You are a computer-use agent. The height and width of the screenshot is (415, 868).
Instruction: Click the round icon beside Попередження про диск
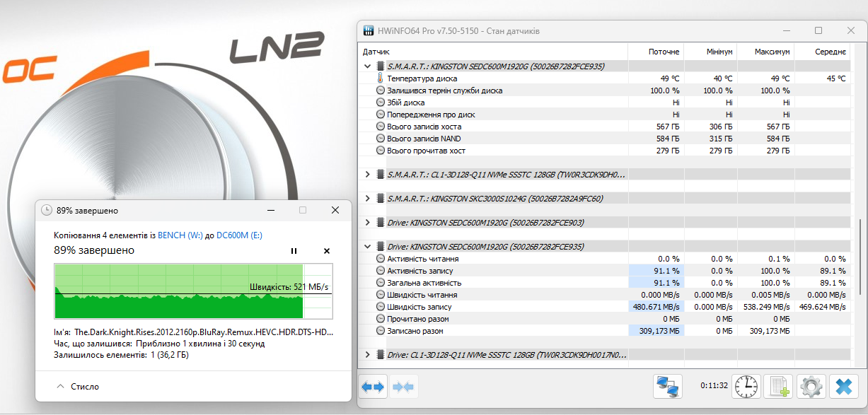(x=381, y=115)
